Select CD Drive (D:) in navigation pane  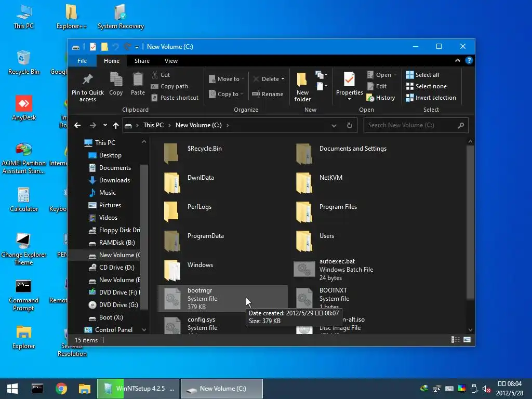[116, 268]
